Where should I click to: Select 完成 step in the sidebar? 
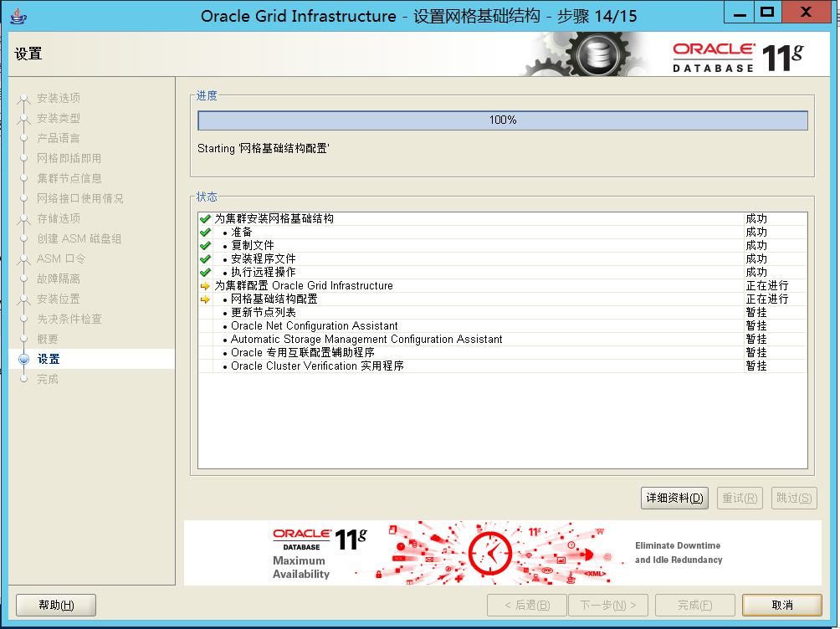(x=48, y=380)
